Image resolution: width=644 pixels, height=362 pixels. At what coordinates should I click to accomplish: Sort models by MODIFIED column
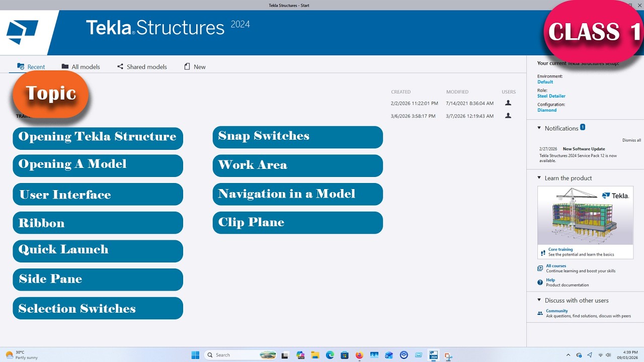(x=457, y=92)
